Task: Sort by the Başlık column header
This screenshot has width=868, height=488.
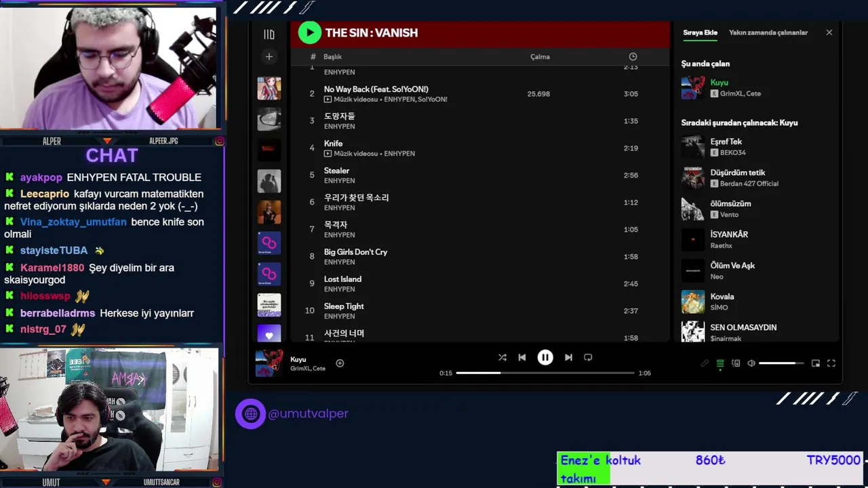Action: coord(332,57)
